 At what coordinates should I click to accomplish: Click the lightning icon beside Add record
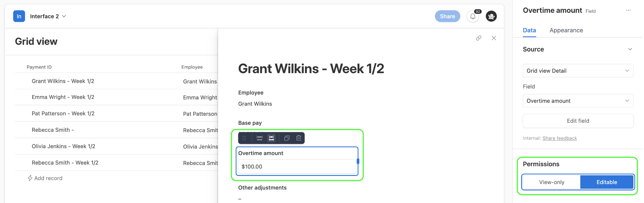30,178
